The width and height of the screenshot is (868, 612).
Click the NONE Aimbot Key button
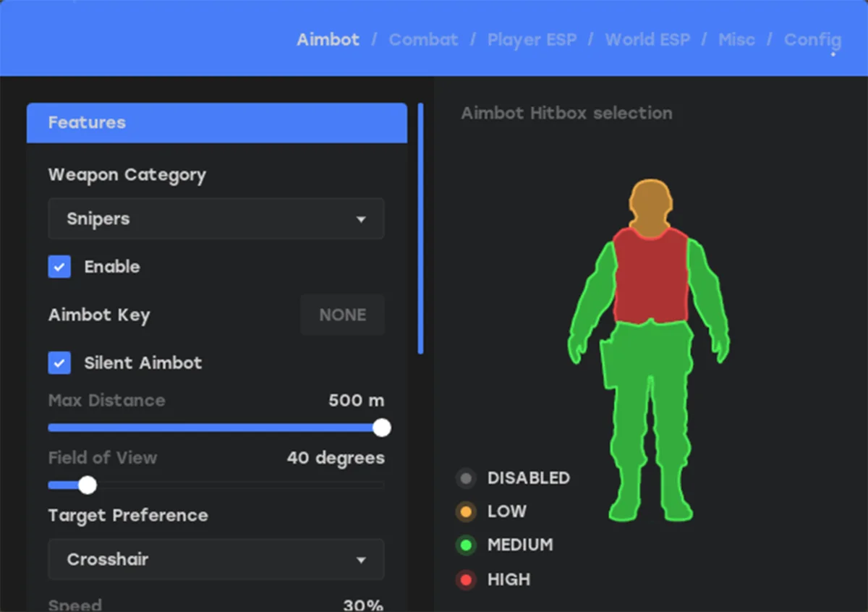343,315
